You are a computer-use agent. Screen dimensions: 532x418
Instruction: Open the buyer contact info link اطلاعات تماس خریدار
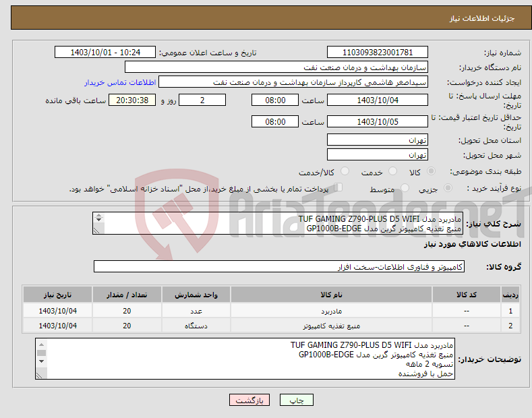coord(120,82)
